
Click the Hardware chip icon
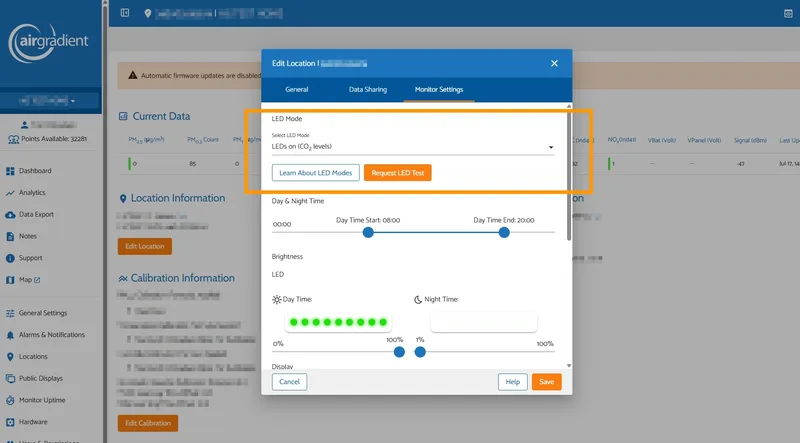(x=10, y=422)
